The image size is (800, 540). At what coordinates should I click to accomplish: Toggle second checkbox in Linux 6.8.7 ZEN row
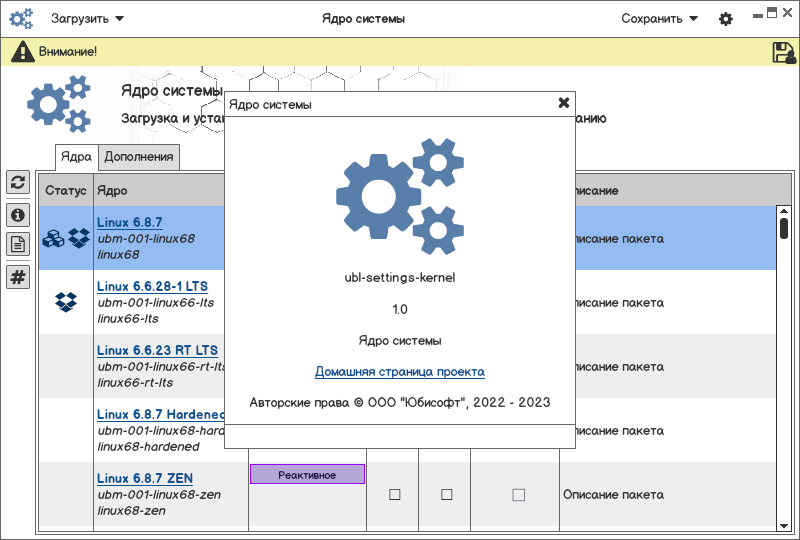pyautogui.click(x=446, y=495)
